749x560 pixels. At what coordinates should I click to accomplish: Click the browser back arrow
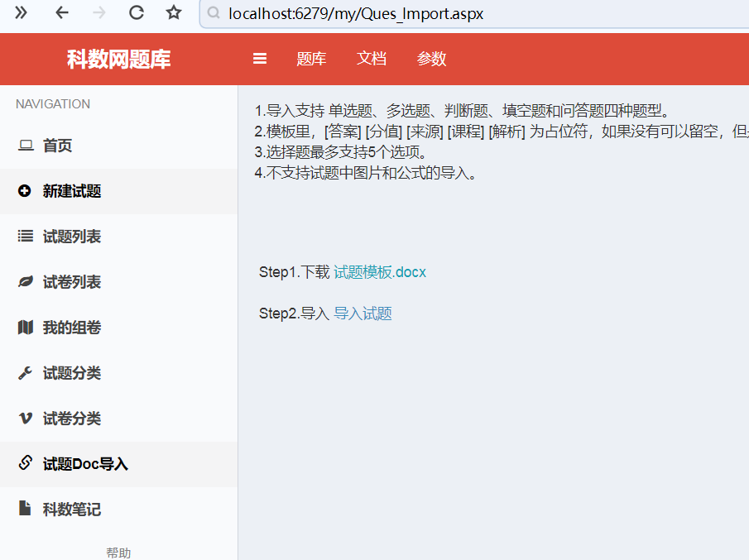pyautogui.click(x=62, y=13)
